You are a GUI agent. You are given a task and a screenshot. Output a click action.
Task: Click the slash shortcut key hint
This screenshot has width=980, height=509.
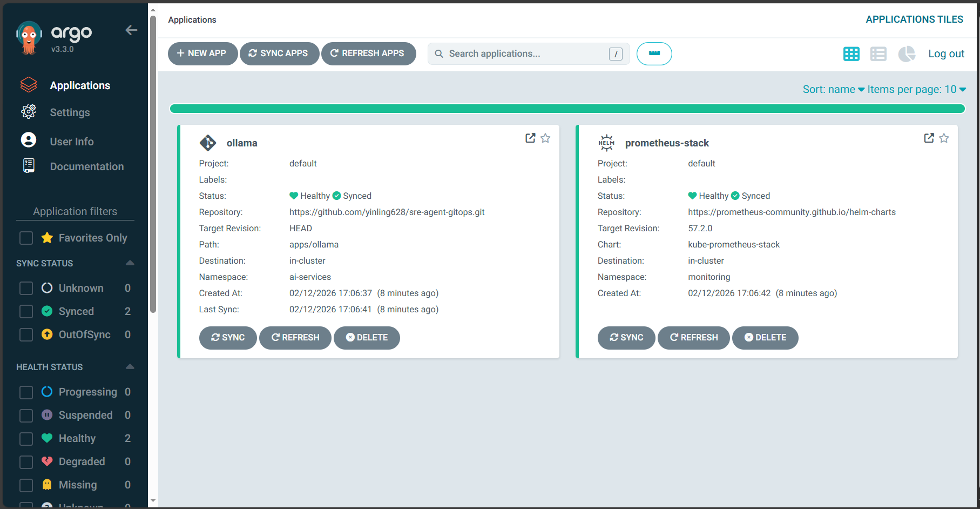(616, 53)
